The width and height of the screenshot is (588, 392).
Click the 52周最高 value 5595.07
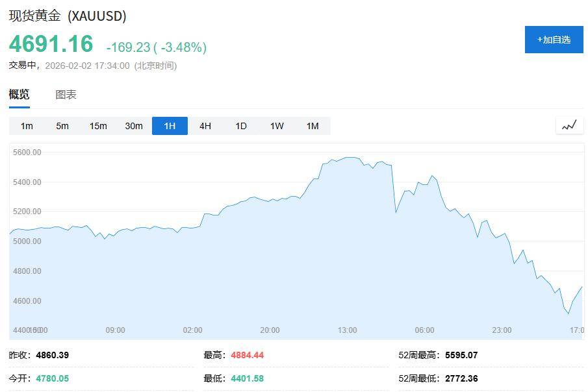pyautogui.click(x=461, y=355)
